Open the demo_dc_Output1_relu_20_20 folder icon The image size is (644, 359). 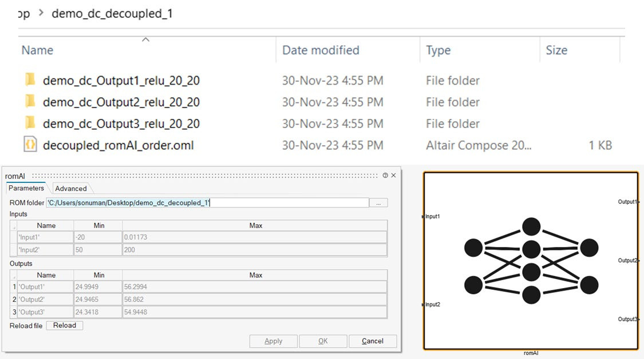30,80
